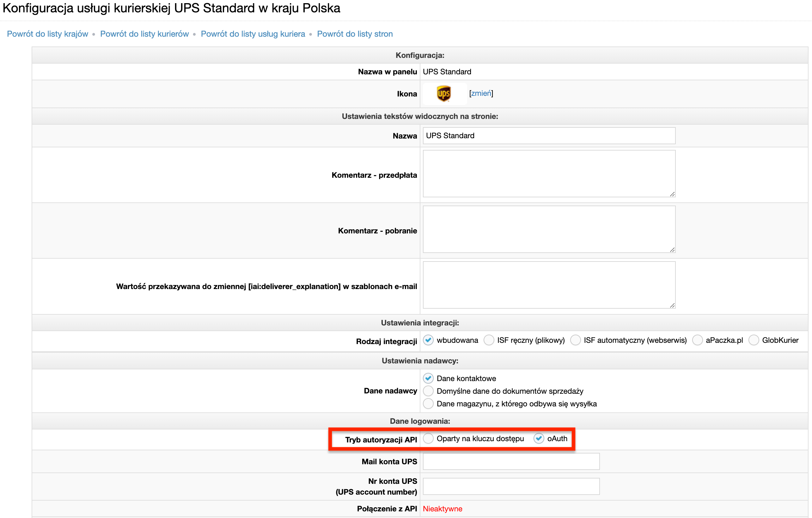Click the przedpłata textarea resize handle
Screen dimensions: 812x518
pyautogui.click(x=672, y=194)
